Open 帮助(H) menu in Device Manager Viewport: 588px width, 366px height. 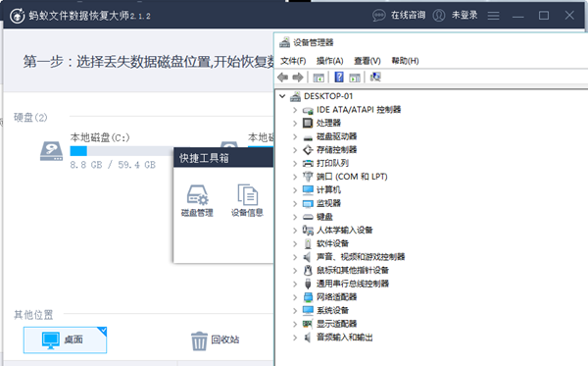pos(405,61)
